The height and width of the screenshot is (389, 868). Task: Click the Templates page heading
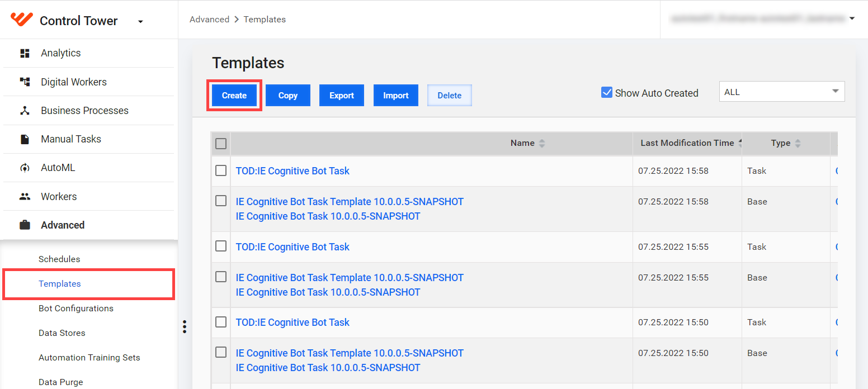248,63
